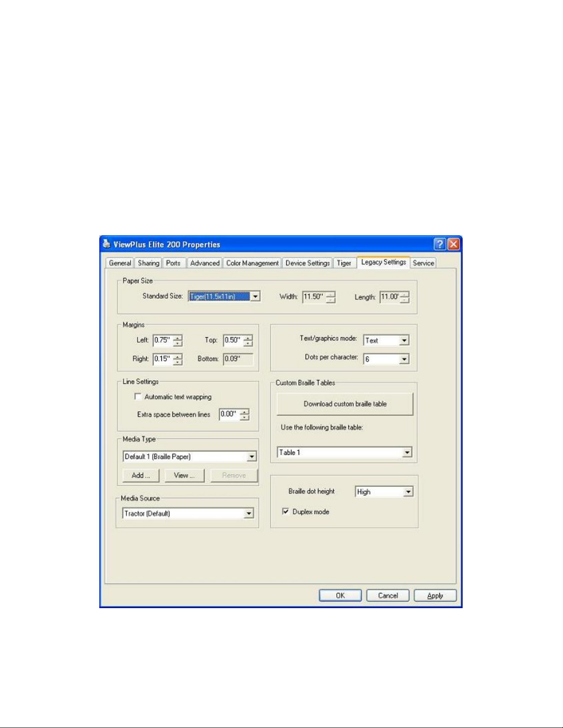Click the question mark Help button
This screenshot has width=563, height=728.
click(440, 244)
